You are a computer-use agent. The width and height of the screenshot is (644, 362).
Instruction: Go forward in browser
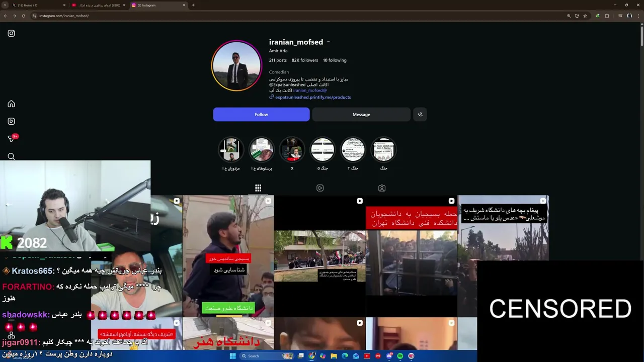pos(14,16)
